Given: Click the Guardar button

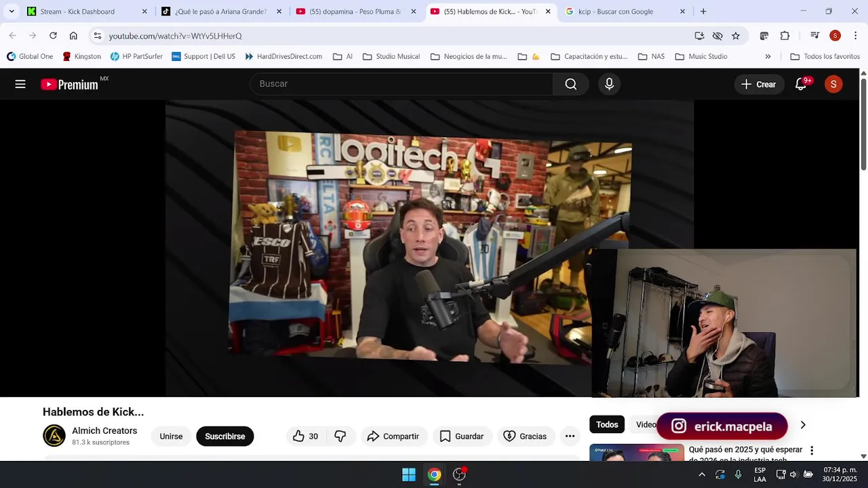Looking at the screenshot, I should pos(462,436).
